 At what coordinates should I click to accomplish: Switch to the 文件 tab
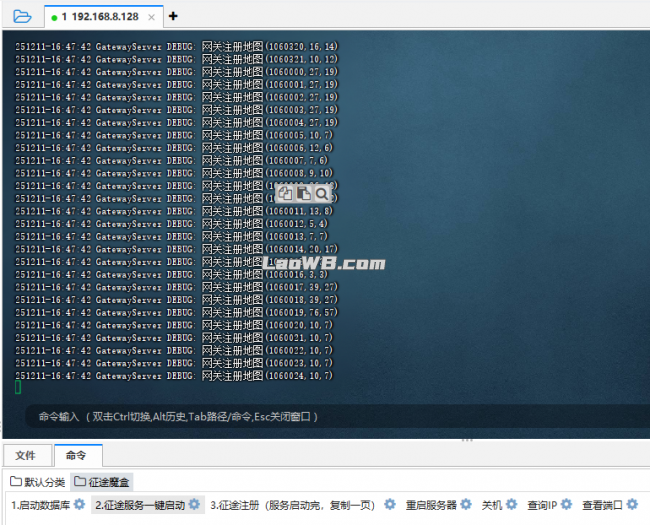point(26,455)
